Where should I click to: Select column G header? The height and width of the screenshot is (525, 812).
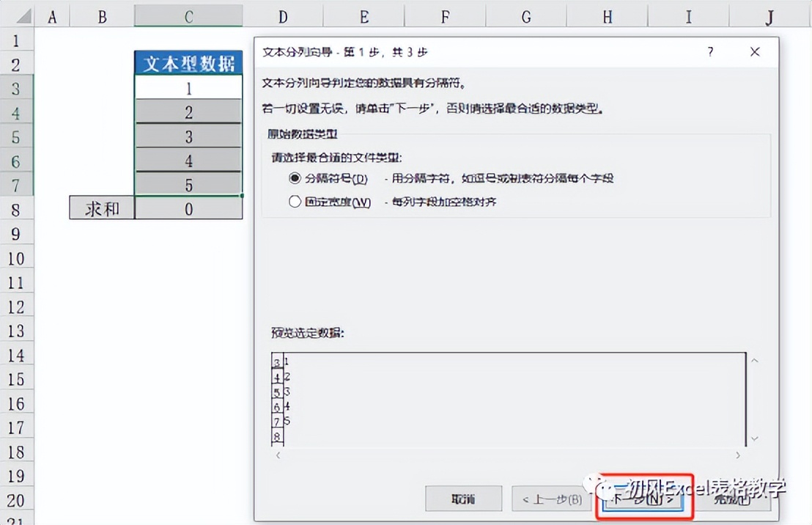(x=526, y=17)
